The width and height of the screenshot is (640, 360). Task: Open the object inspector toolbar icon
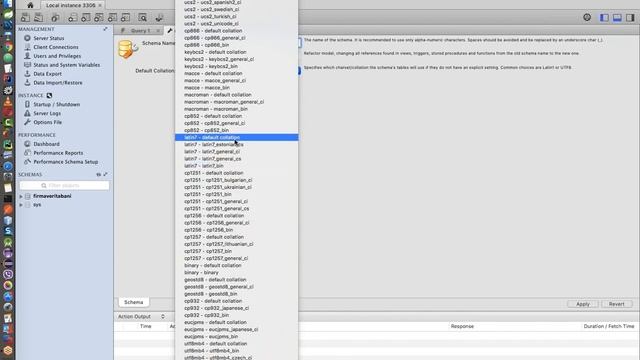coord(55,18)
